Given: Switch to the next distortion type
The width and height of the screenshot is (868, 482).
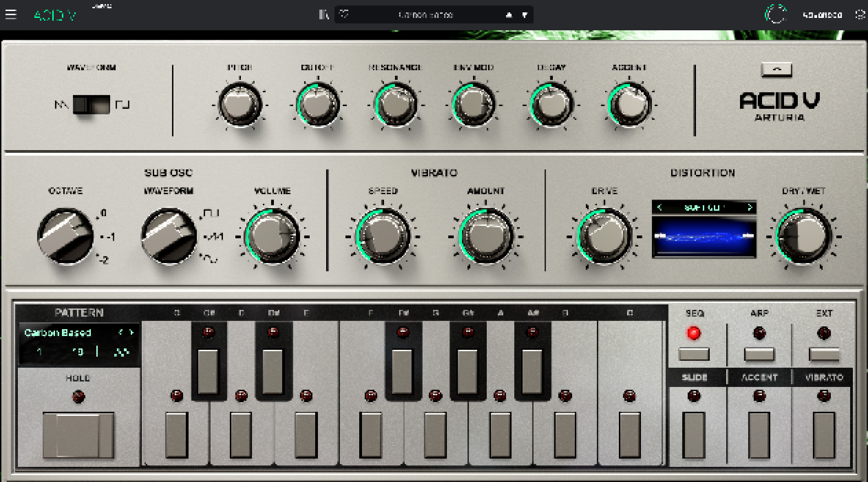Looking at the screenshot, I should pyautogui.click(x=750, y=207).
